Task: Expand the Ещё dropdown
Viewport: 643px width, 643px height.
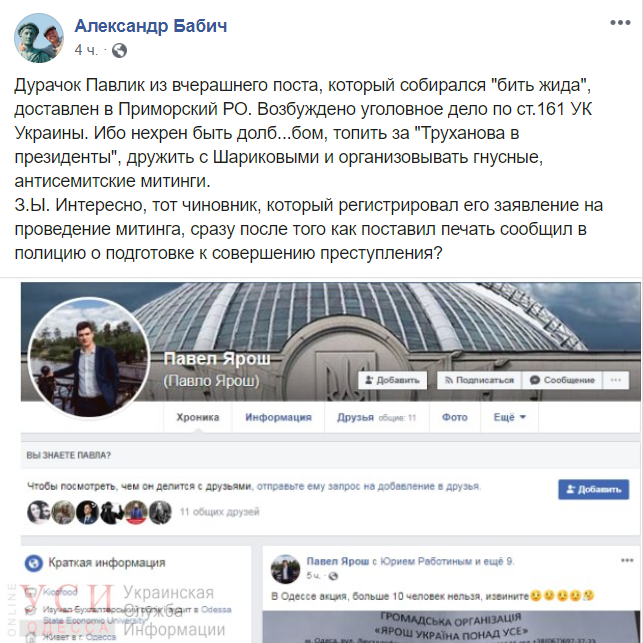Action: click(x=509, y=417)
